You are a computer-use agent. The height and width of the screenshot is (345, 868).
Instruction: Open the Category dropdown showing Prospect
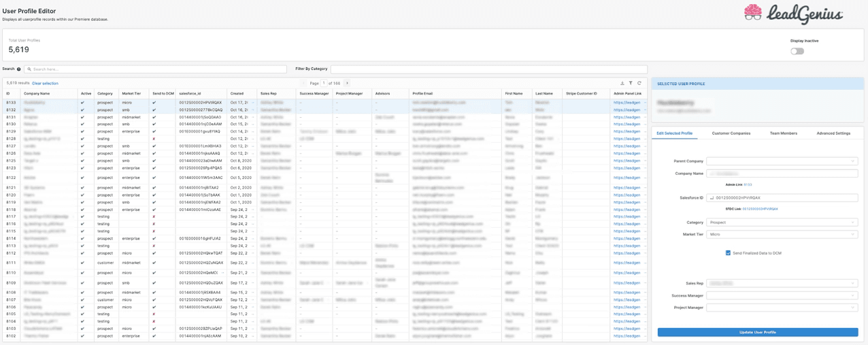pos(782,223)
